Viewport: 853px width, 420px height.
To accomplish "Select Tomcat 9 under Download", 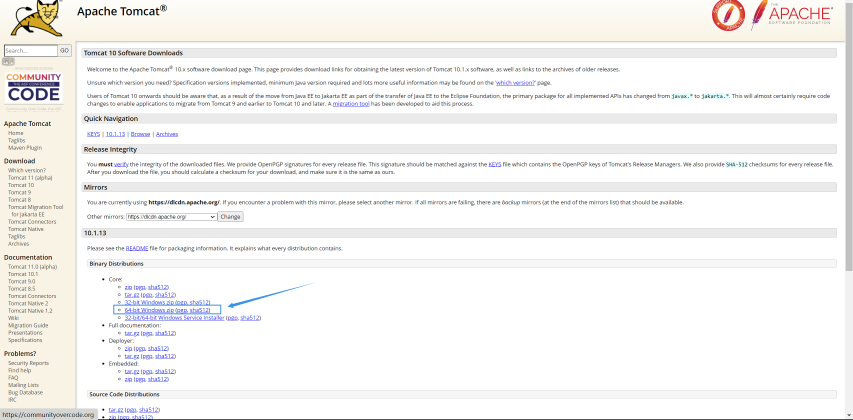I will pyautogui.click(x=20, y=193).
